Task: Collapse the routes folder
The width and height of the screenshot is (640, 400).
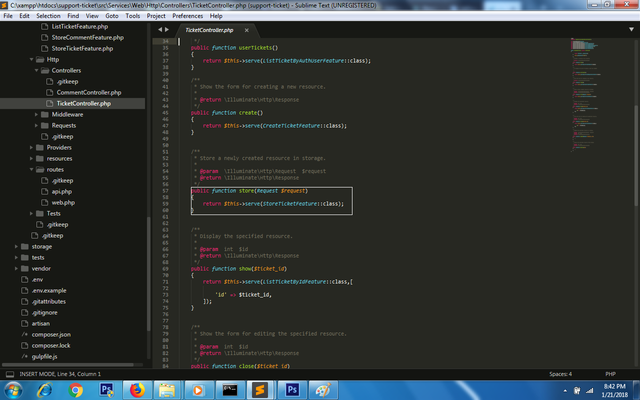Action: (x=31, y=170)
